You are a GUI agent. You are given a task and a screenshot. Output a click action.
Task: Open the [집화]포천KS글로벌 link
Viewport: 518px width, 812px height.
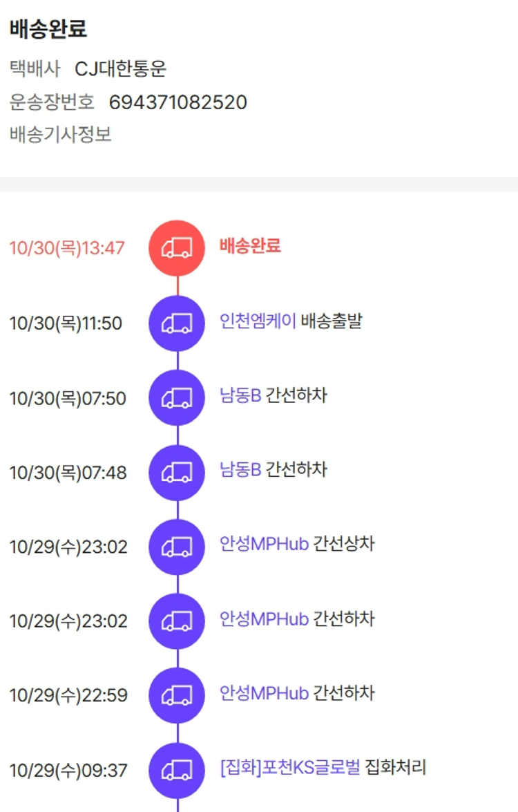click(x=289, y=768)
